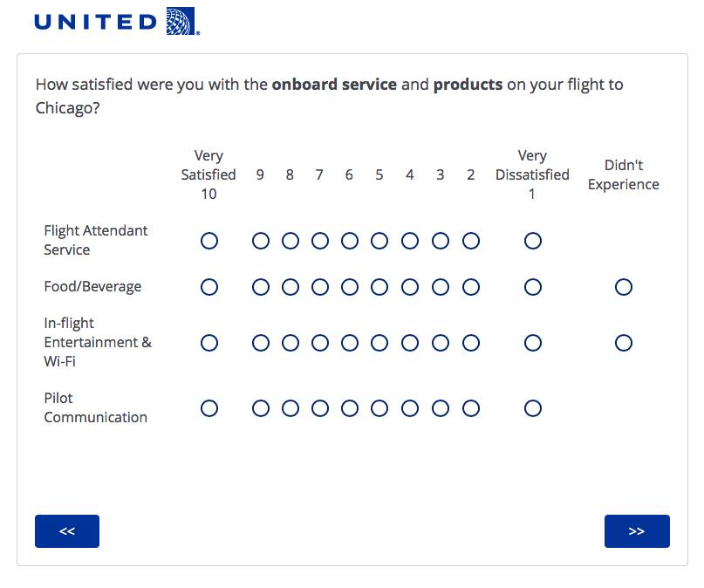Select Didn't Experience for Food/Beverage
704x588 pixels.
(x=624, y=286)
